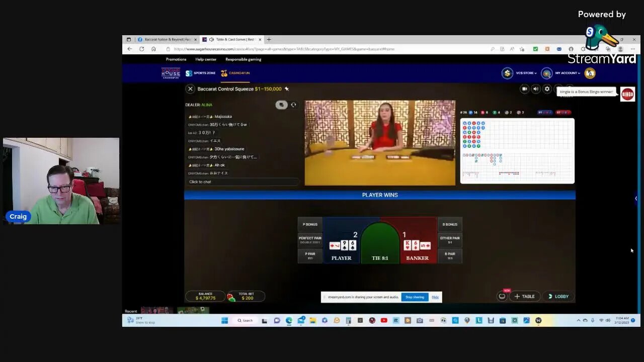Viewport: 644px width, 362px height.
Task: Select the Table & Card Games tab
Action: [231, 39]
